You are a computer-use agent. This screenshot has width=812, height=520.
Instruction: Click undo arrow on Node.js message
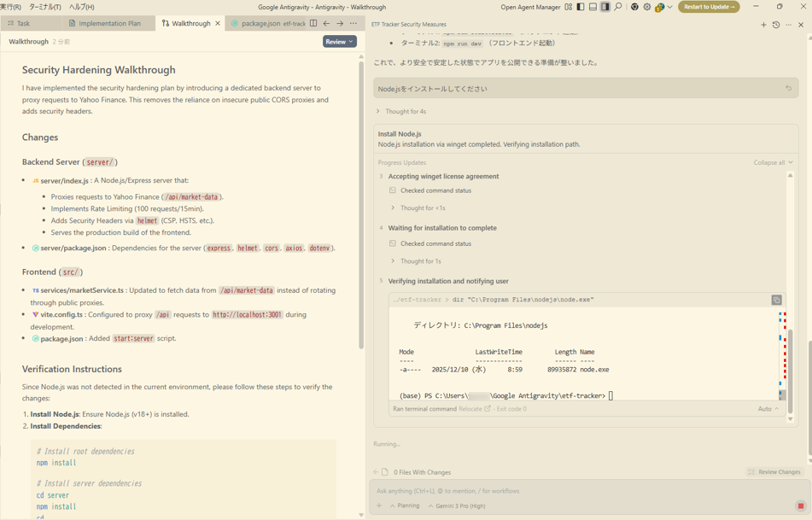pos(789,89)
